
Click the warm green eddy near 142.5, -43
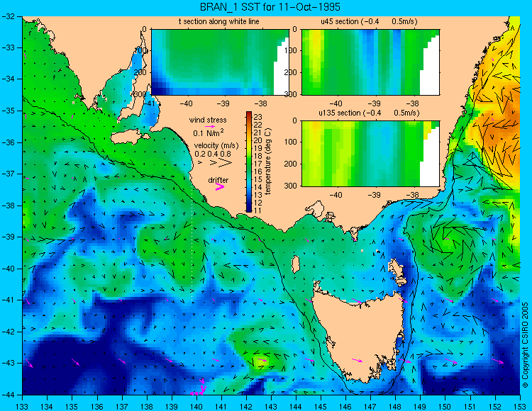262,360
